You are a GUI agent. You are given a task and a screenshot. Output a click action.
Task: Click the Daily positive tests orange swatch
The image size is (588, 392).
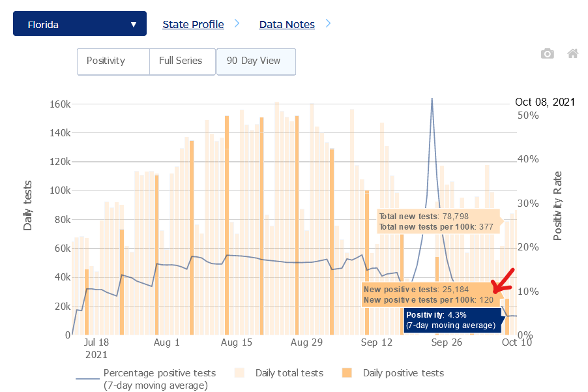(347, 373)
